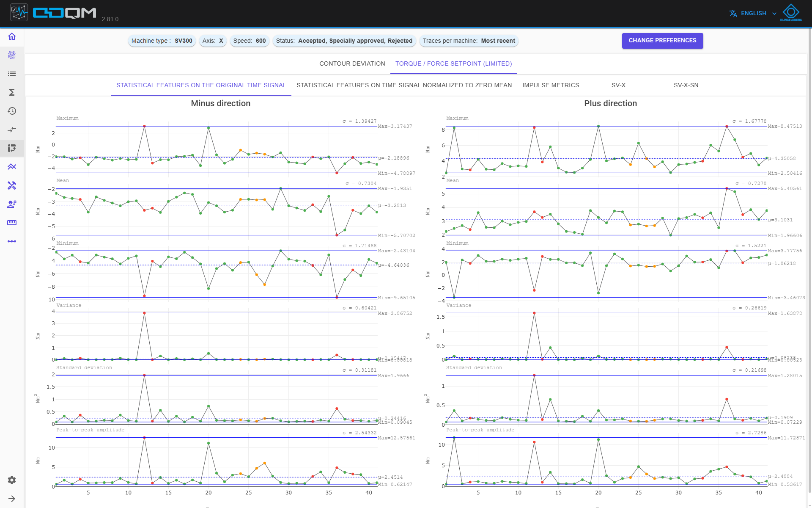
Task: Click the fingerprint icon in sidebar
Action: [12, 55]
